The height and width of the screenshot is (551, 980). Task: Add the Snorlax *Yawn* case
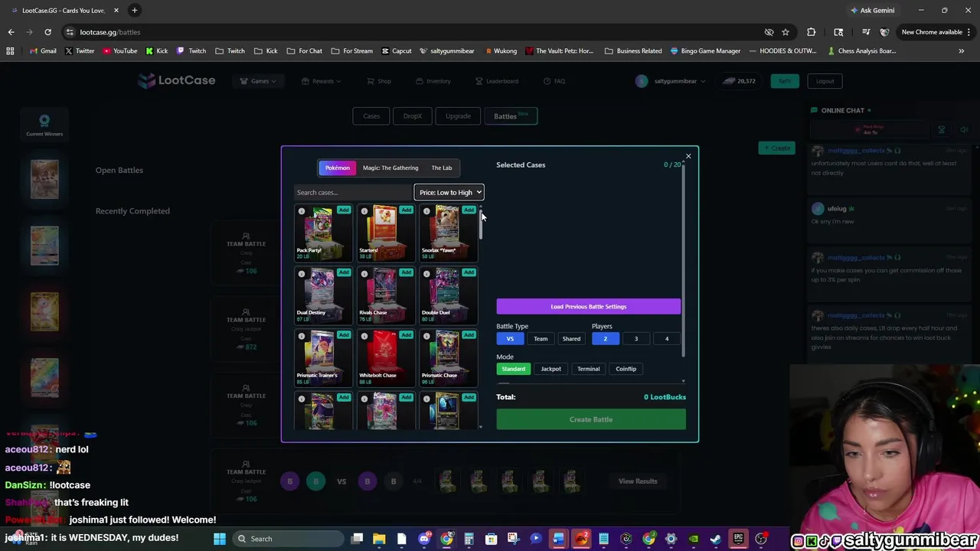coord(469,210)
